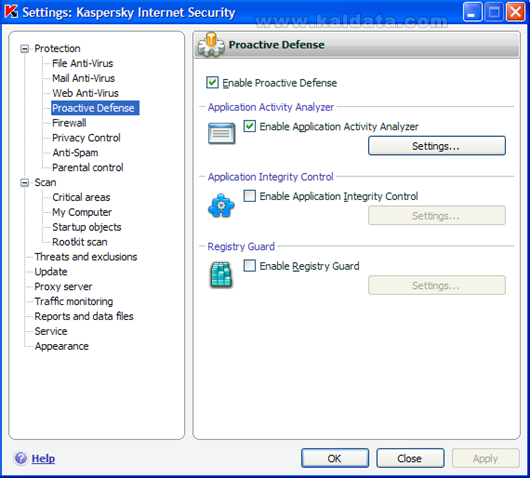Click the Application Activity Analyzer window icon

[221, 134]
